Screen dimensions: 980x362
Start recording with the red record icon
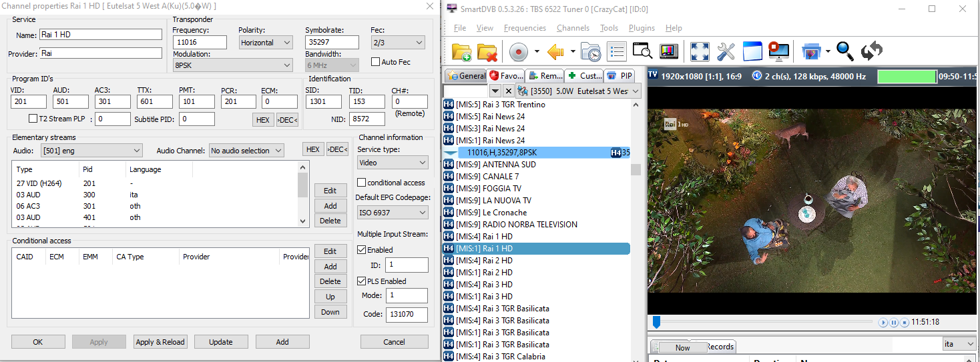[519, 52]
